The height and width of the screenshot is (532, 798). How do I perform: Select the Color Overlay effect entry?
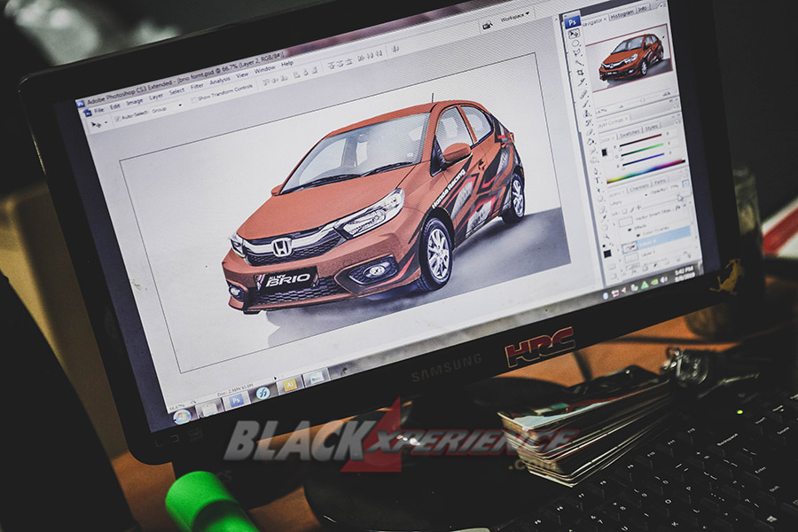pos(655,231)
